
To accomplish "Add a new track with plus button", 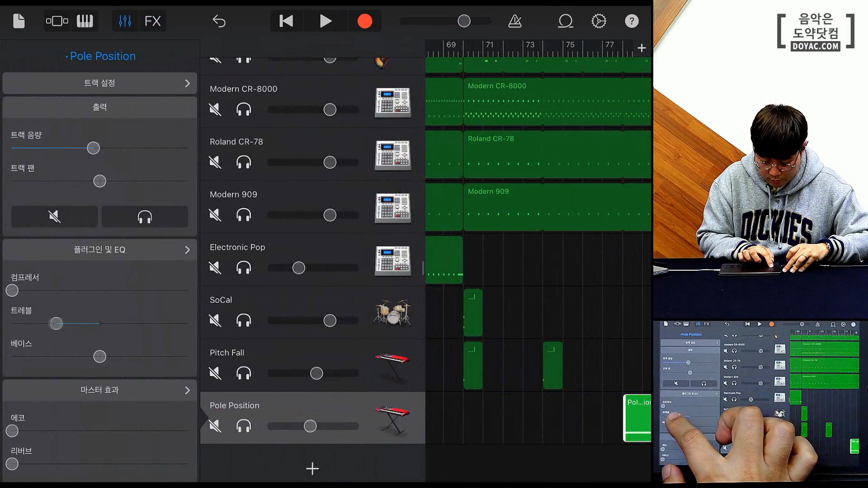I will click(312, 469).
